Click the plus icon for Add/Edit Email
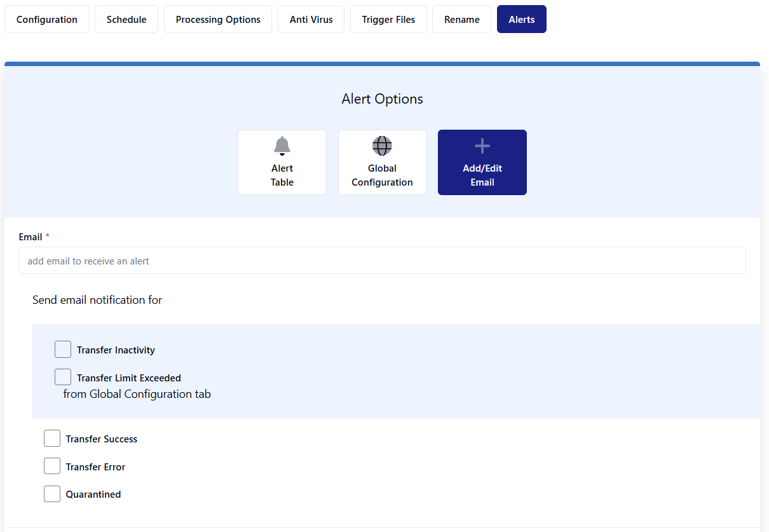Screen dimensions: 769x532 (x=482, y=146)
